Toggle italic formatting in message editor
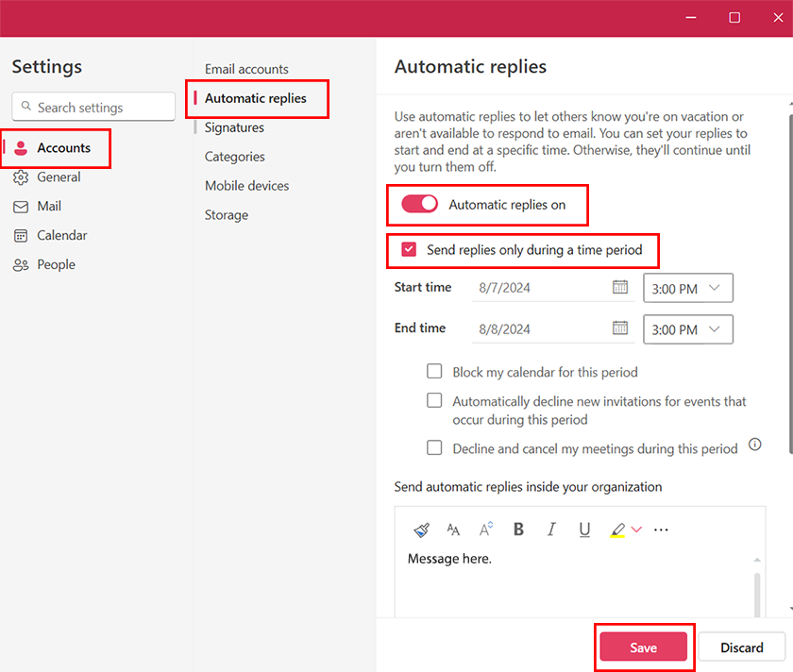The height and width of the screenshot is (672, 793). coord(551,529)
